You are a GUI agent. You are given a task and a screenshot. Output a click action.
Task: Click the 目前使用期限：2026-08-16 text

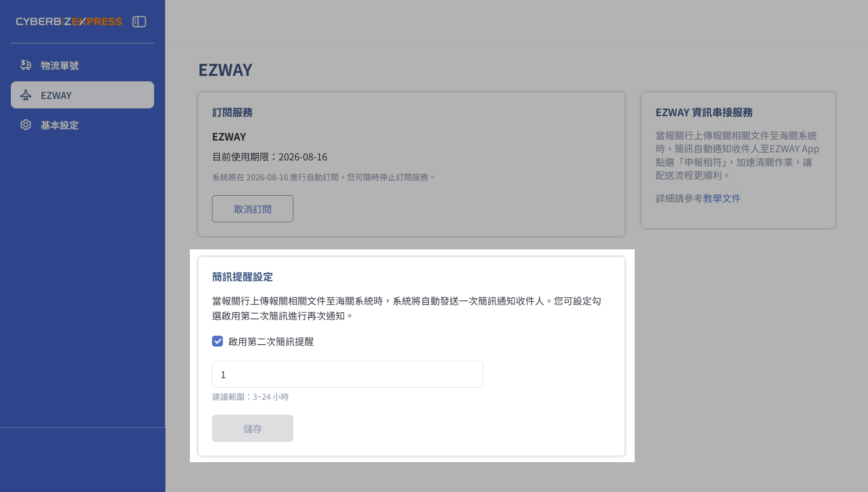(x=270, y=157)
